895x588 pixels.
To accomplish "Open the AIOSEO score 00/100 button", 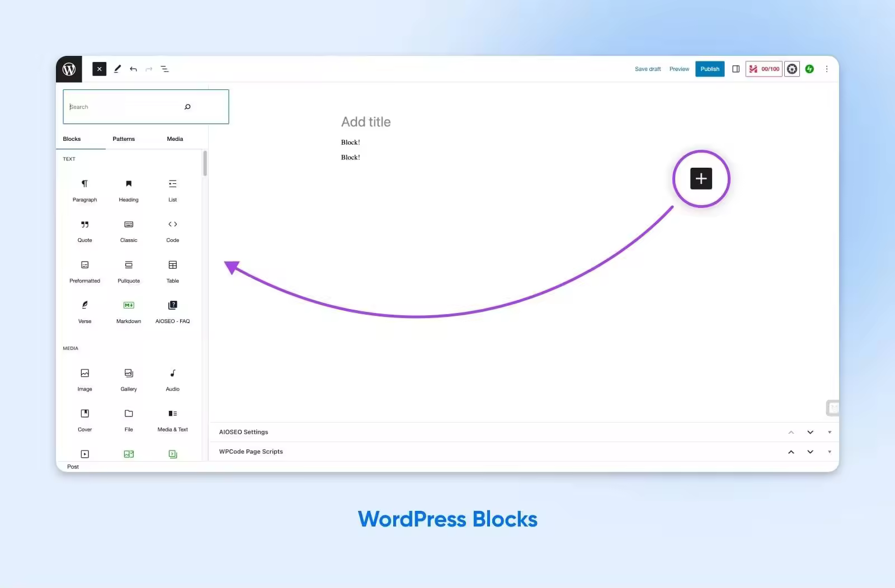I will tap(764, 69).
